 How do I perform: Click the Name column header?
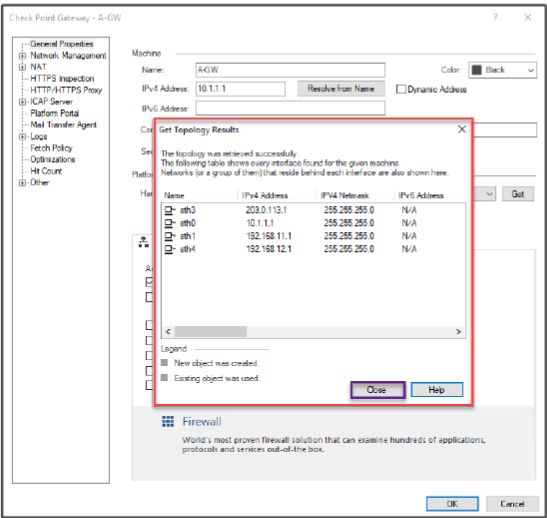point(174,195)
